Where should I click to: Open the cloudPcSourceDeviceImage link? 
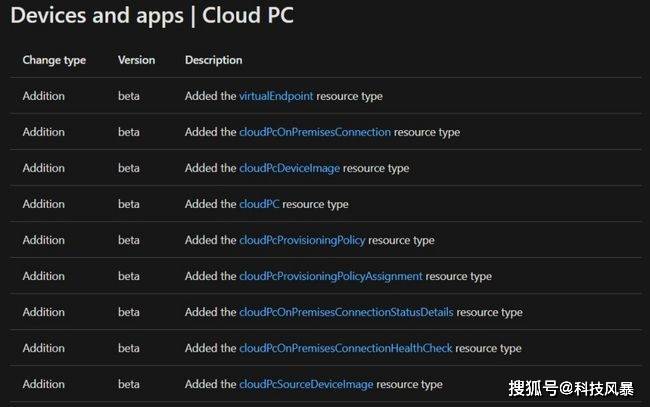[x=306, y=385]
